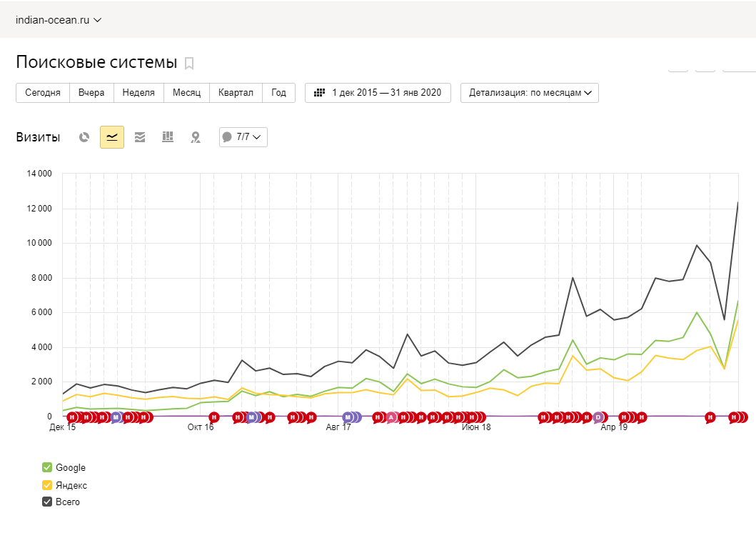
Task: Switch to stacked area chart view
Action: click(140, 137)
